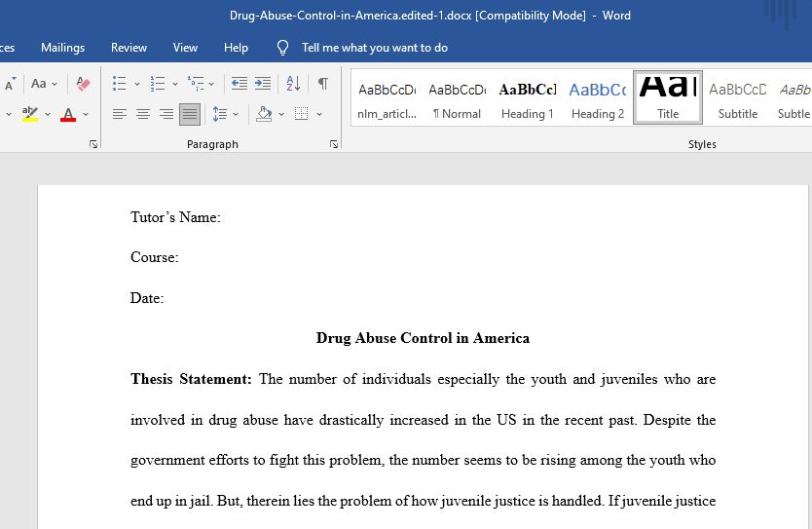The width and height of the screenshot is (812, 529).
Task: Select the Title style
Action: (668, 98)
